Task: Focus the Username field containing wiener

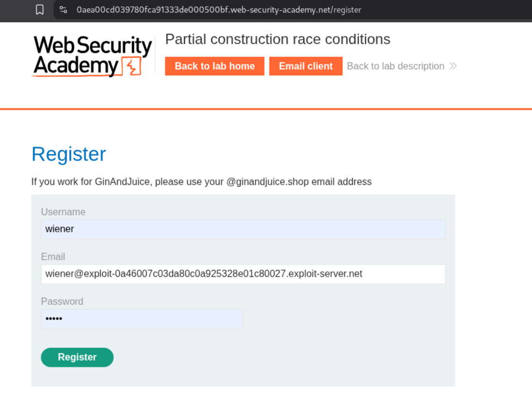Action: tap(243, 229)
